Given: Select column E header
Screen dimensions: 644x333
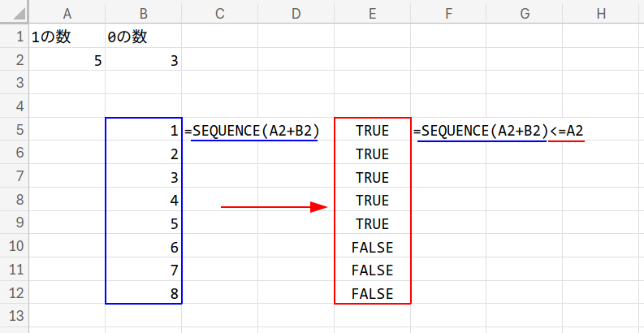Looking at the screenshot, I should [x=372, y=13].
